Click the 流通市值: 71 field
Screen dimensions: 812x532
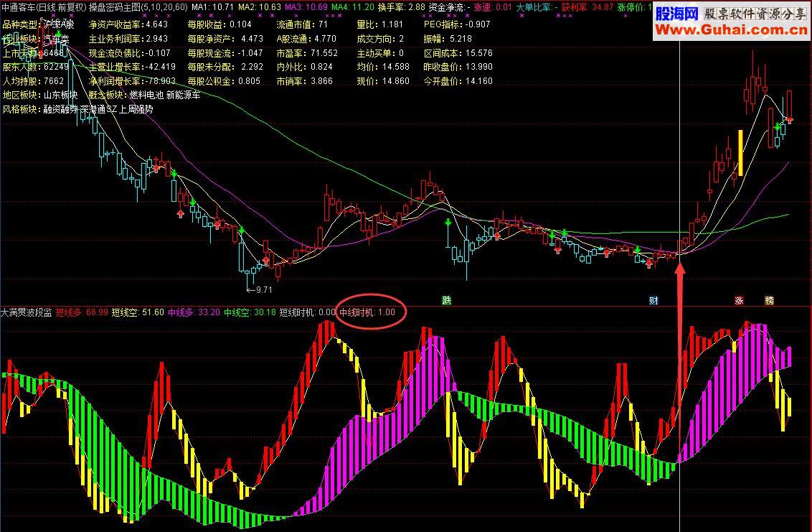click(302, 24)
